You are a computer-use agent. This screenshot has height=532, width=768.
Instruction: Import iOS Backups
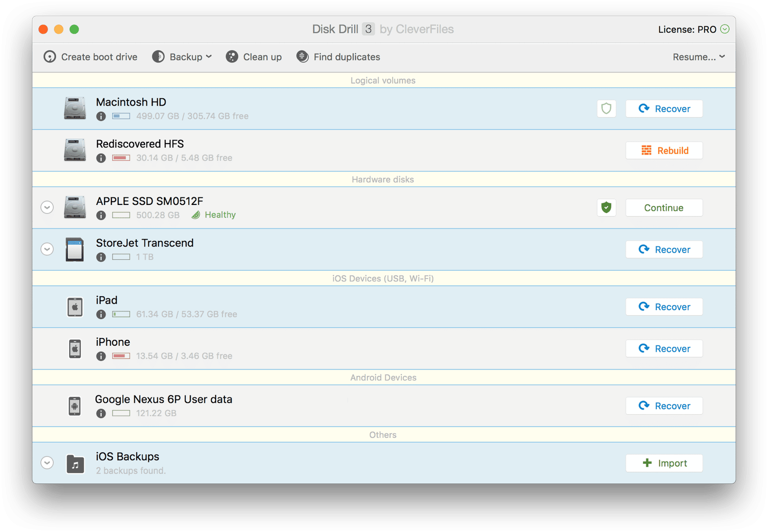(x=664, y=463)
